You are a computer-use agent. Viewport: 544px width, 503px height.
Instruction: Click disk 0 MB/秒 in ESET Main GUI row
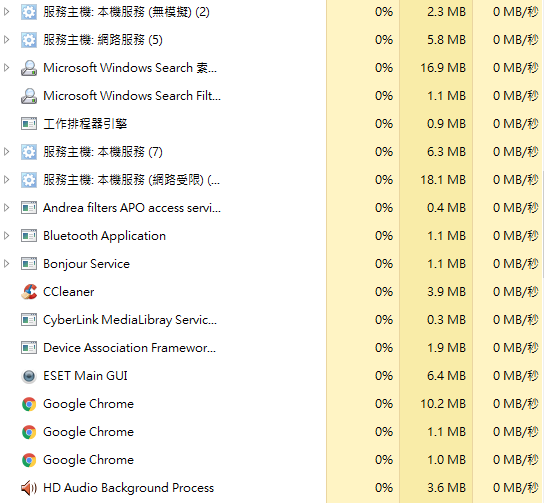point(516,376)
